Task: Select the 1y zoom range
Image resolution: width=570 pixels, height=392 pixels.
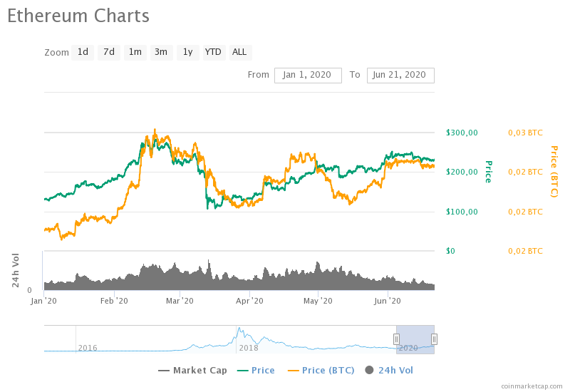Action: (x=188, y=52)
